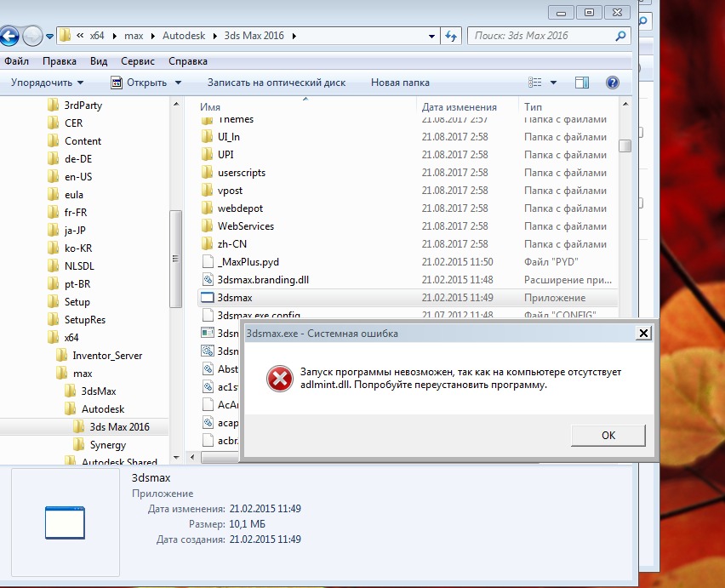Image resolution: width=725 pixels, height=588 pixels.
Task: Open recent locations dropdown next to forward arrow
Action: [x=49, y=37]
